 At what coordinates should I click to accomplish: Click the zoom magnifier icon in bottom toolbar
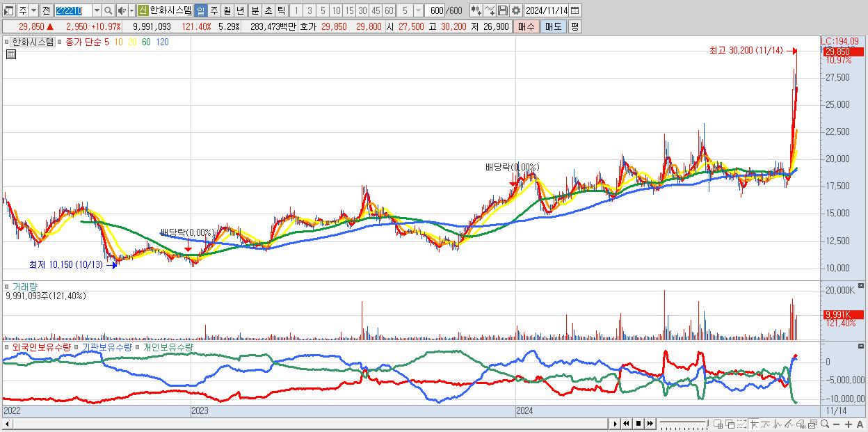[824, 424]
